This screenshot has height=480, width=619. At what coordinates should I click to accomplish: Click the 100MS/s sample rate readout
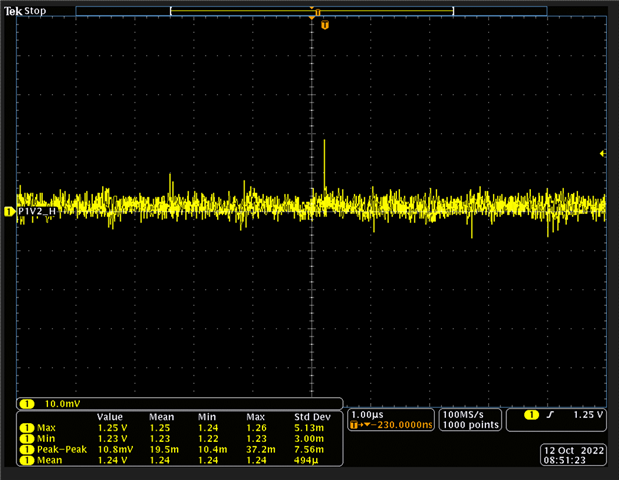[x=463, y=414]
